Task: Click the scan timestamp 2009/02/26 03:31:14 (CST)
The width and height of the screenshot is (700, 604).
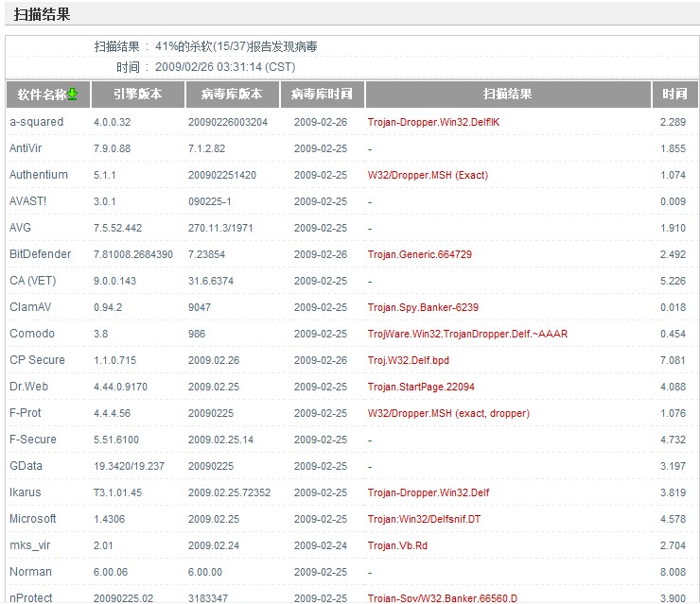Action: coord(225,67)
